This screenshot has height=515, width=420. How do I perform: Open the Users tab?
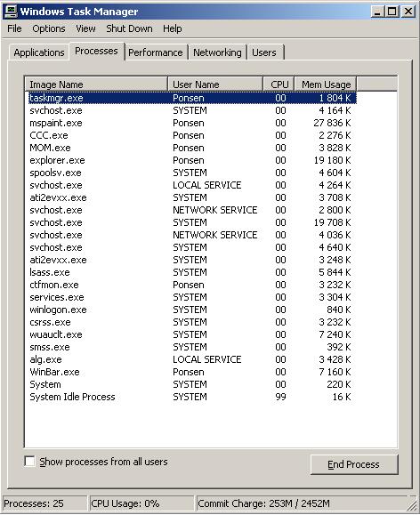pyautogui.click(x=264, y=52)
